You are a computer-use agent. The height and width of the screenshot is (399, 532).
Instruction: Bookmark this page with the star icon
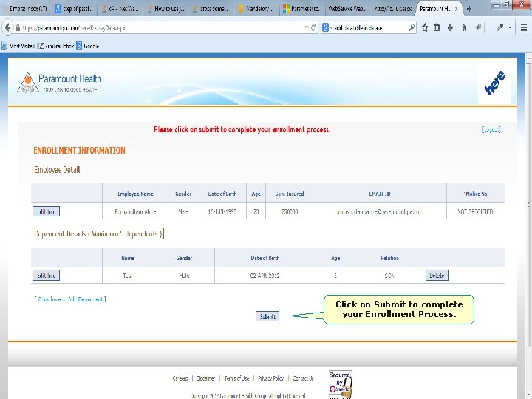(425, 27)
